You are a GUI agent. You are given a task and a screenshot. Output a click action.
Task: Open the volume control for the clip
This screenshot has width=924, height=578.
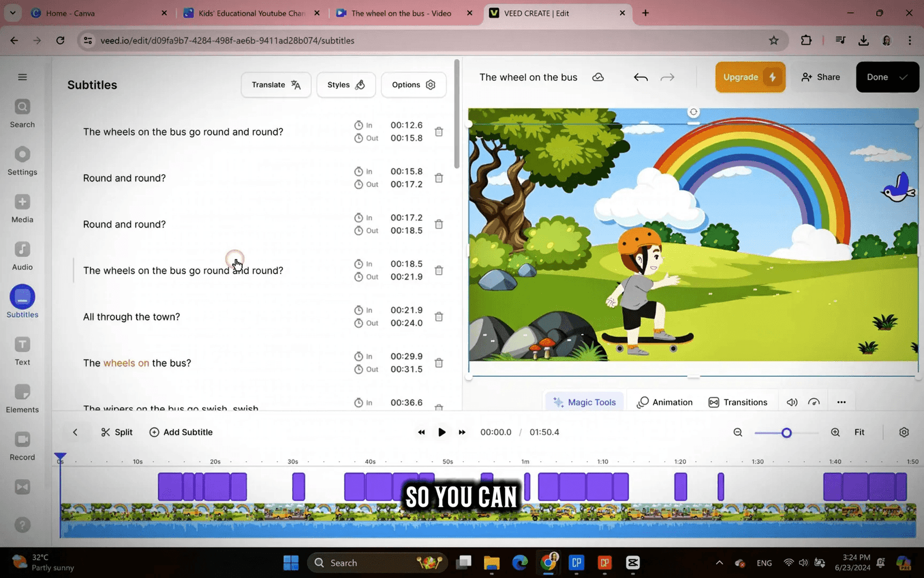click(792, 402)
